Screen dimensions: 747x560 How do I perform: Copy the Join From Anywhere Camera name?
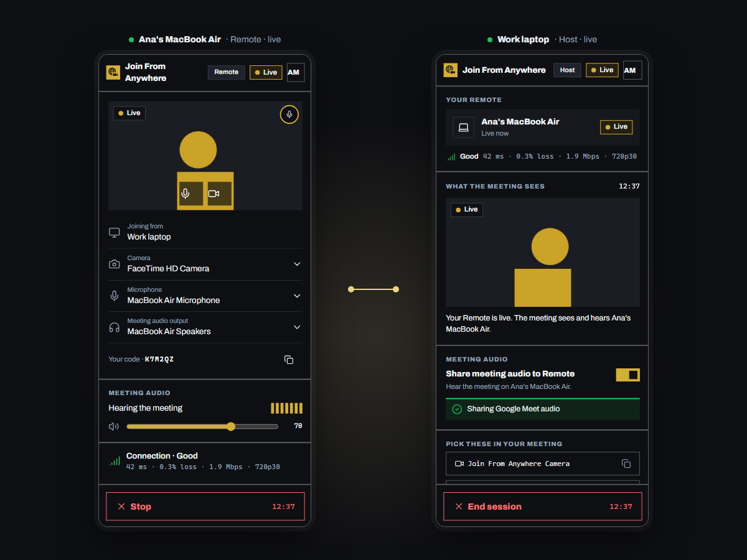pyautogui.click(x=626, y=464)
